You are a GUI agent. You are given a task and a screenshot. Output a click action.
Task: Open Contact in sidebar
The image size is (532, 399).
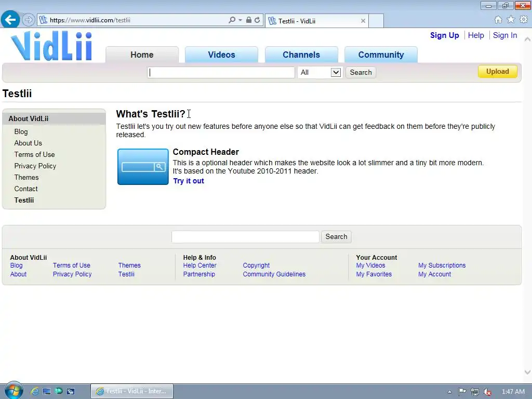[x=26, y=189]
